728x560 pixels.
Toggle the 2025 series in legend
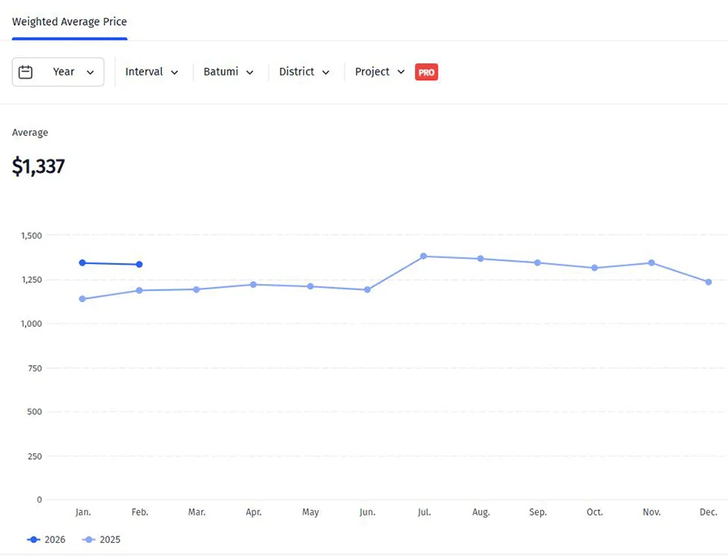[102, 539]
